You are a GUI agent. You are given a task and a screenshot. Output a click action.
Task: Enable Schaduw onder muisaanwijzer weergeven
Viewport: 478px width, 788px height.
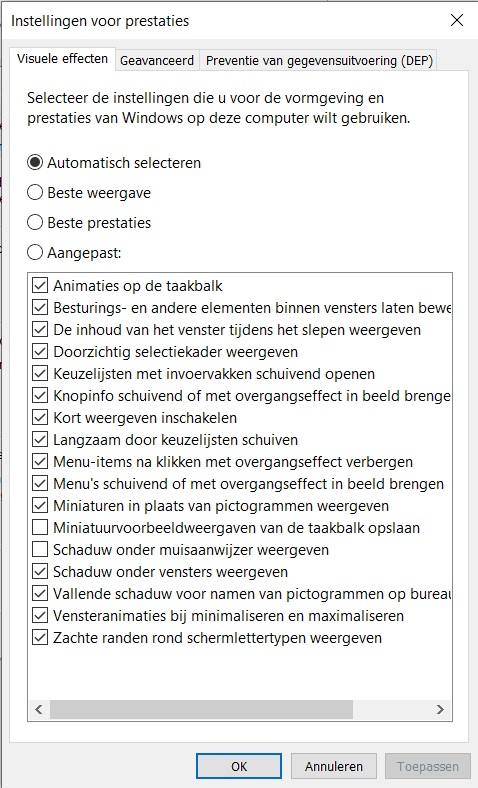pos(40,550)
